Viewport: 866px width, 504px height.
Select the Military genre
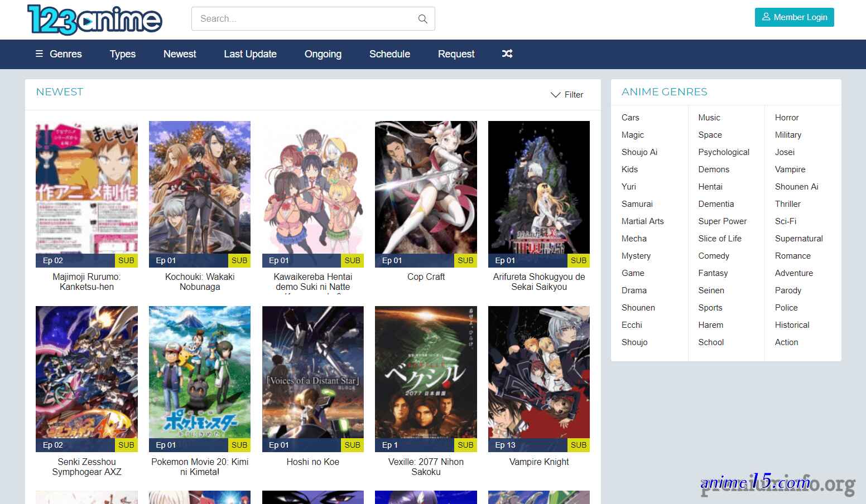point(788,135)
